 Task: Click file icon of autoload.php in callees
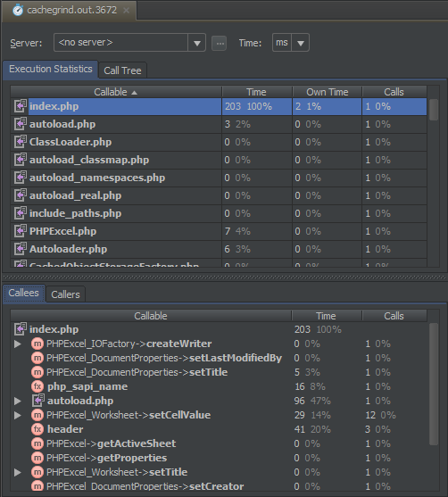click(38, 401)
